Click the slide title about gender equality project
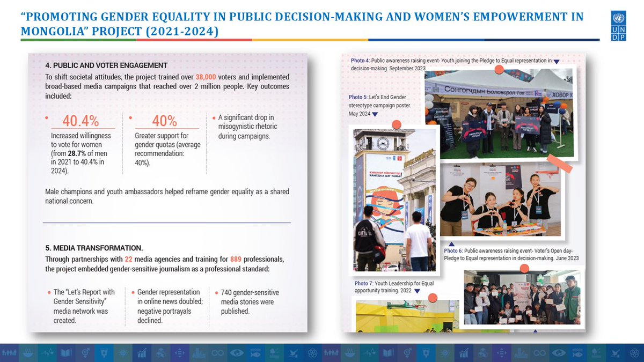Viewport: 644px width, 362px height. click(302, 24)
